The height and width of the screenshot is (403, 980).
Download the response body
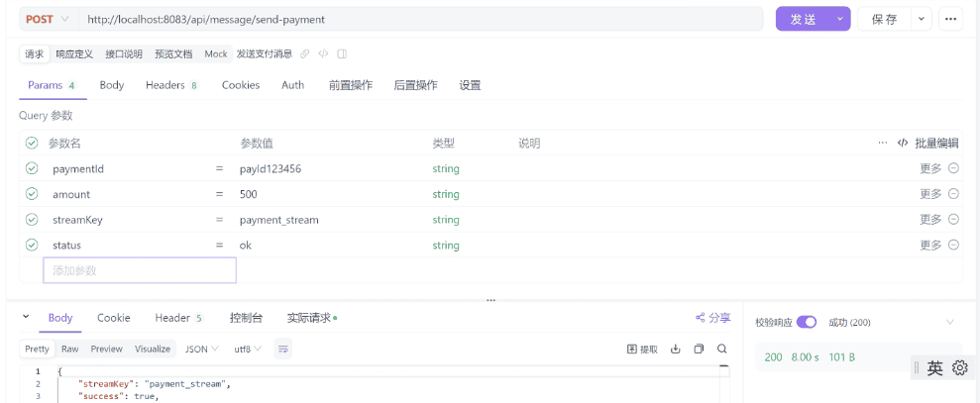click(x=675, y=350)
